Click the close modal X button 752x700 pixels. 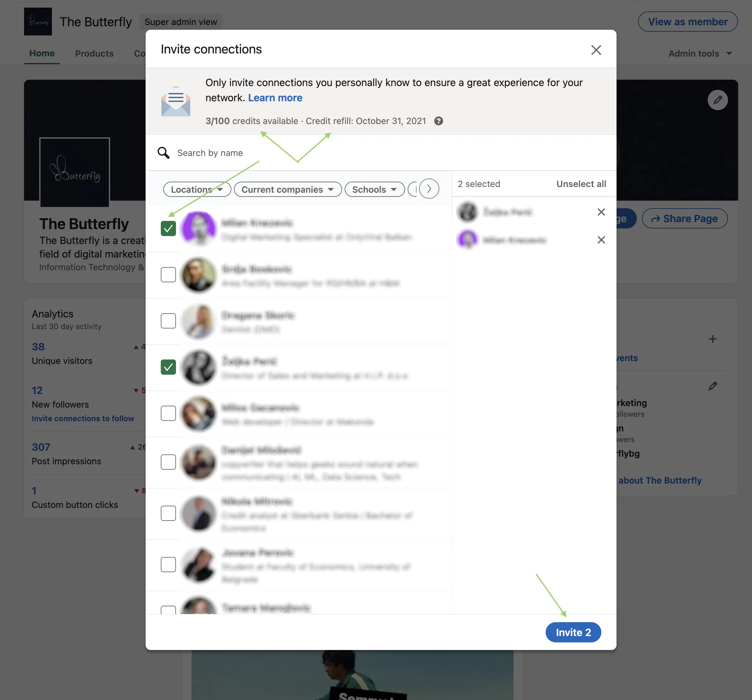[595, 48]
